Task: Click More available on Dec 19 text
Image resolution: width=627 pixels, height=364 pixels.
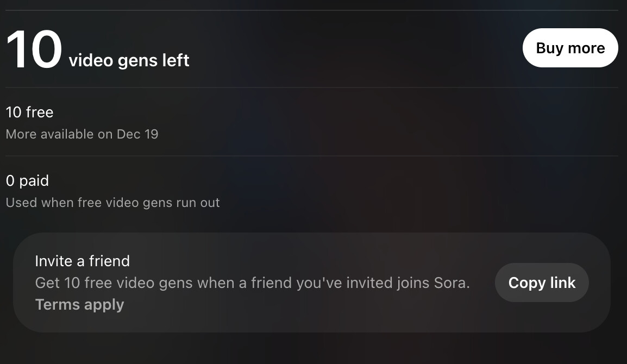Action: [x=82, y=134]
